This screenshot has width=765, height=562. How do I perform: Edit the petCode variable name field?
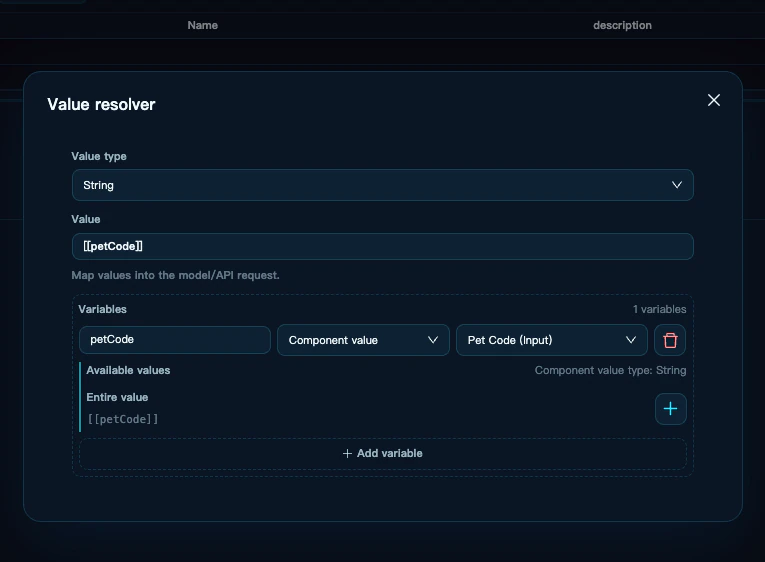tap(175, 340)
